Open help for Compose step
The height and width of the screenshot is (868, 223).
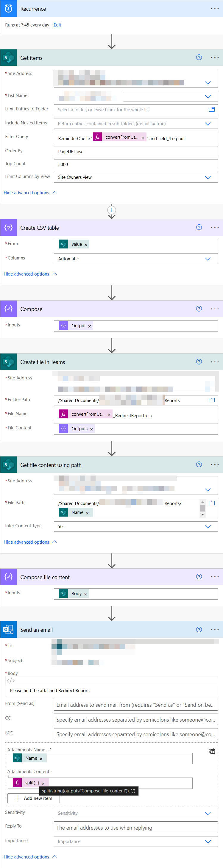pyautogui.click(x=199, y=309)
